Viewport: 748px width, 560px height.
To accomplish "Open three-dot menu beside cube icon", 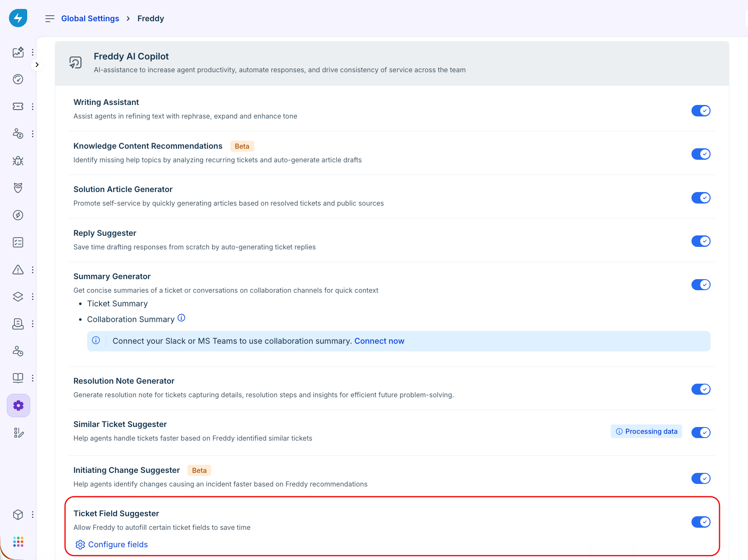I will 33,515.
